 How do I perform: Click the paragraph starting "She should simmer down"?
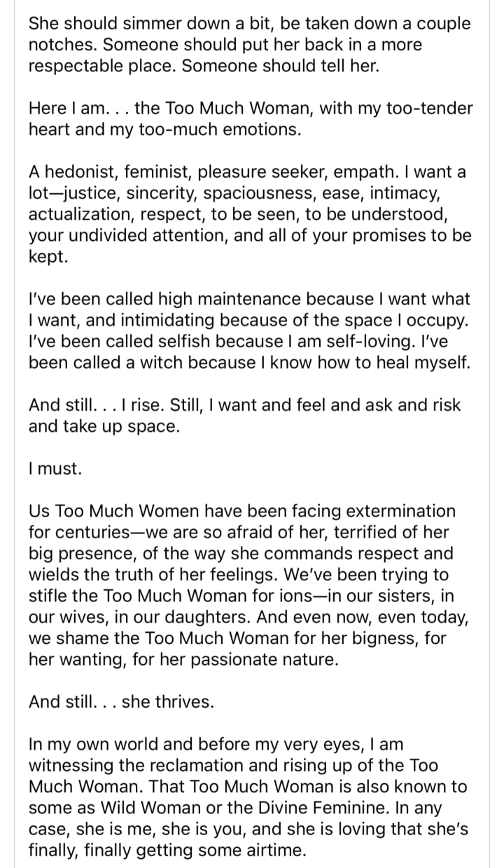click(x=250, y=45)
